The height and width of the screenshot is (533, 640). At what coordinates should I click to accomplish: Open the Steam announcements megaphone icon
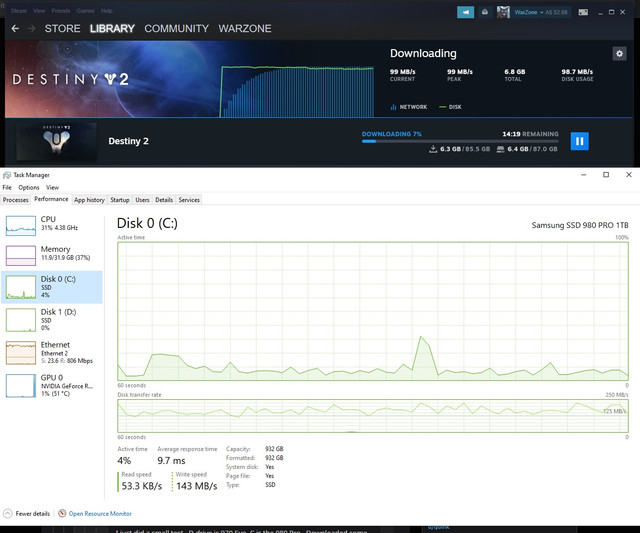pos(465,12)
